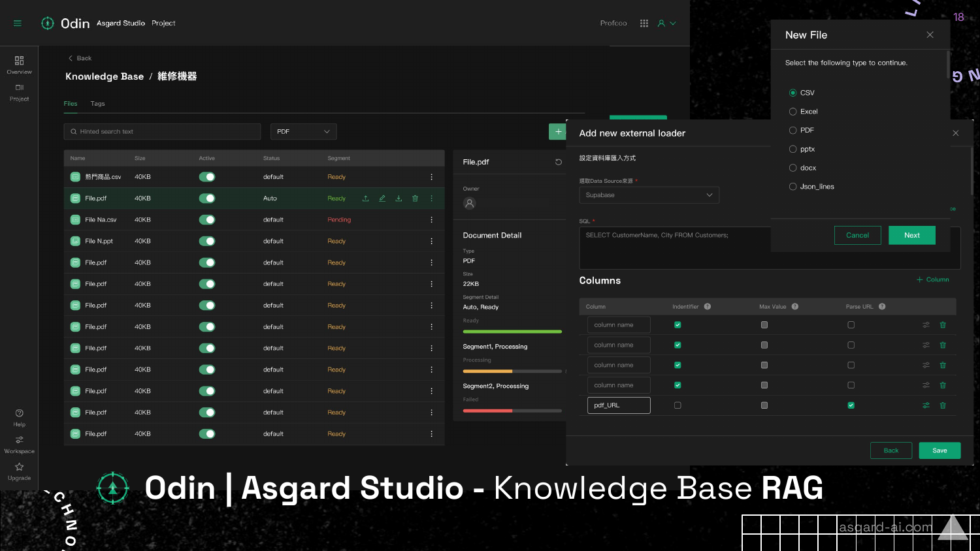This screenshot has height=551, width=980.
Task: Open Identifier help tooltip icon
Action: [x=708, y=307]
